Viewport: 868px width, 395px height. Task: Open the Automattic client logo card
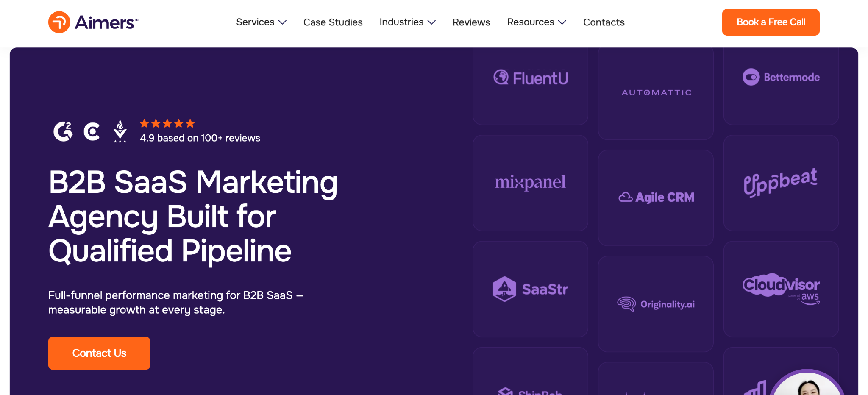[656, 94]
